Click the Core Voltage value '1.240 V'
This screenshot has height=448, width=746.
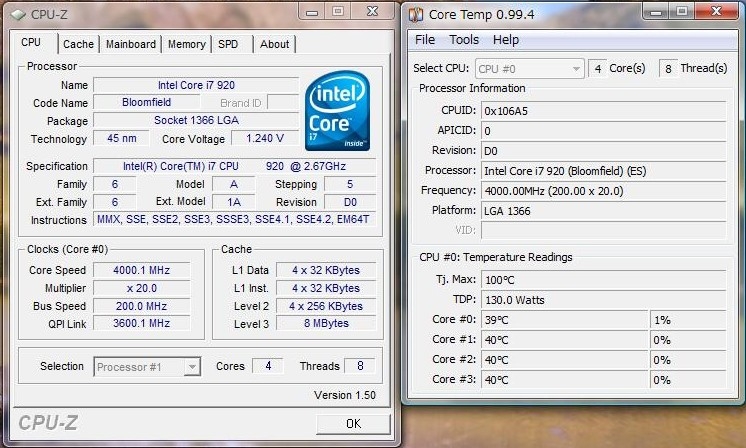265,138
